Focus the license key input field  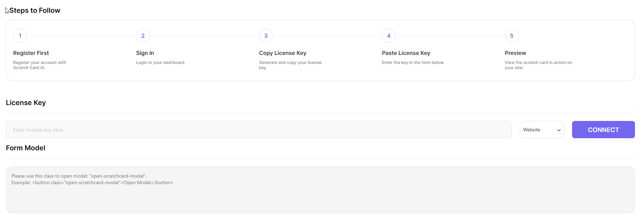[258, 130]
